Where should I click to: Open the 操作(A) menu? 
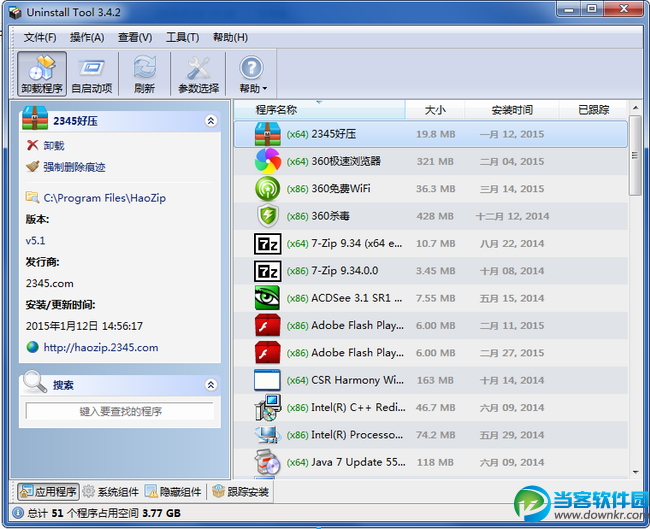pos(87,38)
